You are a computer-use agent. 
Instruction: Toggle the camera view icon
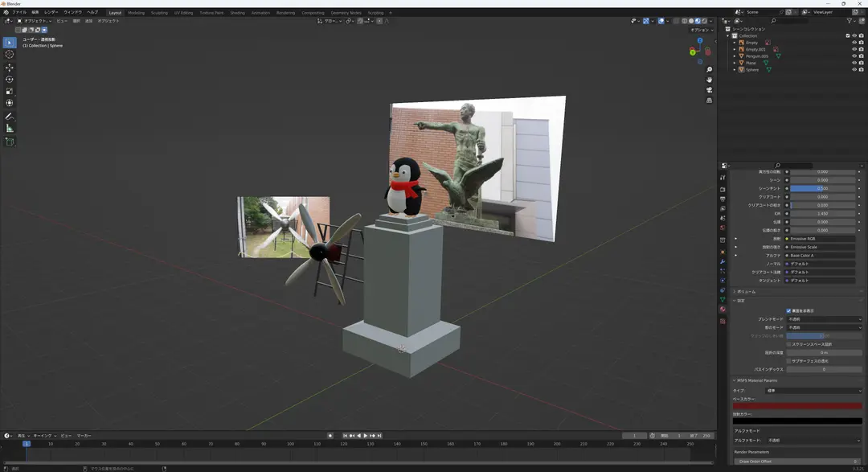[709, 90]
